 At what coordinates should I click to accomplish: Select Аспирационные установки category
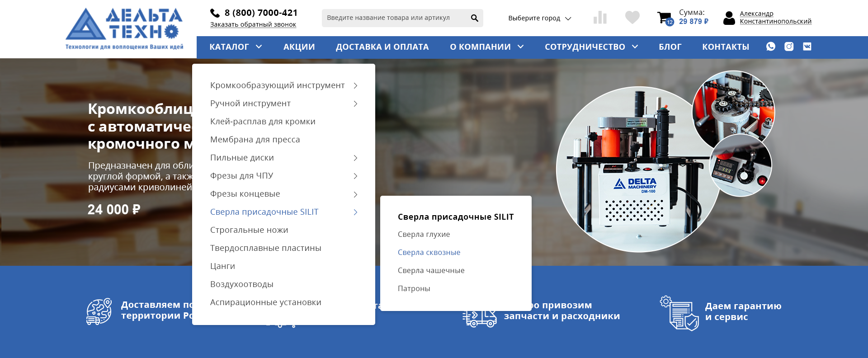coord(266,302)
